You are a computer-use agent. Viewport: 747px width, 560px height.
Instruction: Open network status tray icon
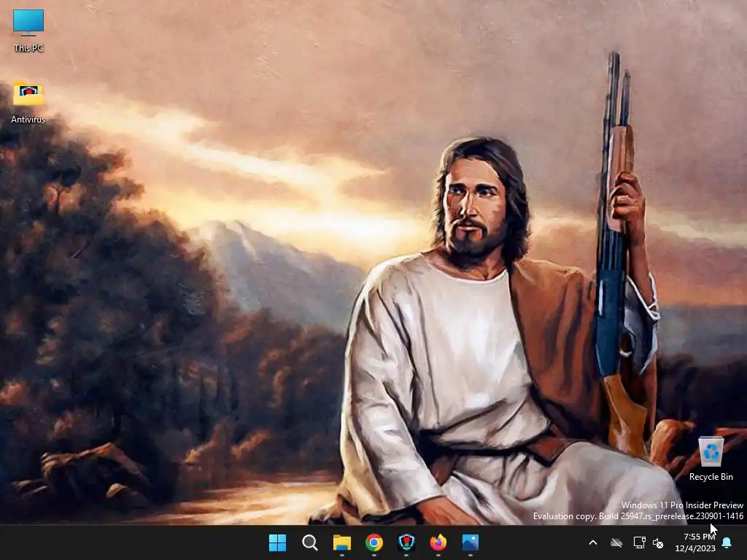(639, 542)
